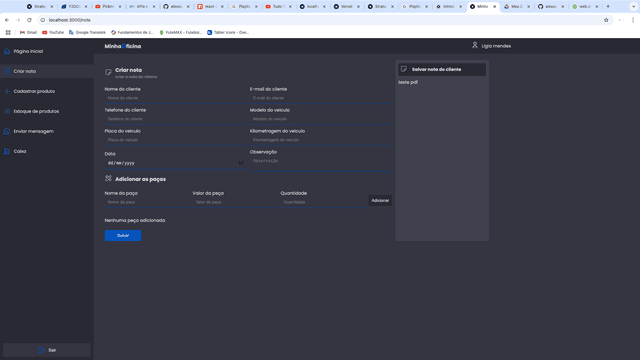Switch to the react browser tab
This screenshot has height=360, width=640.
[x=210, y=7]
